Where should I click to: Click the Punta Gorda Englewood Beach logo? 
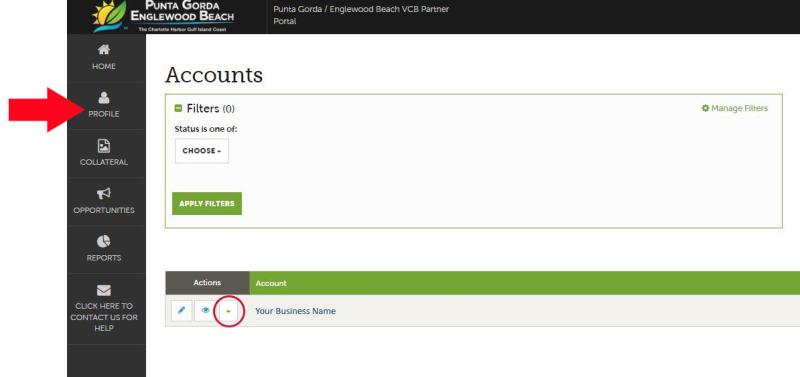(163, 16)
